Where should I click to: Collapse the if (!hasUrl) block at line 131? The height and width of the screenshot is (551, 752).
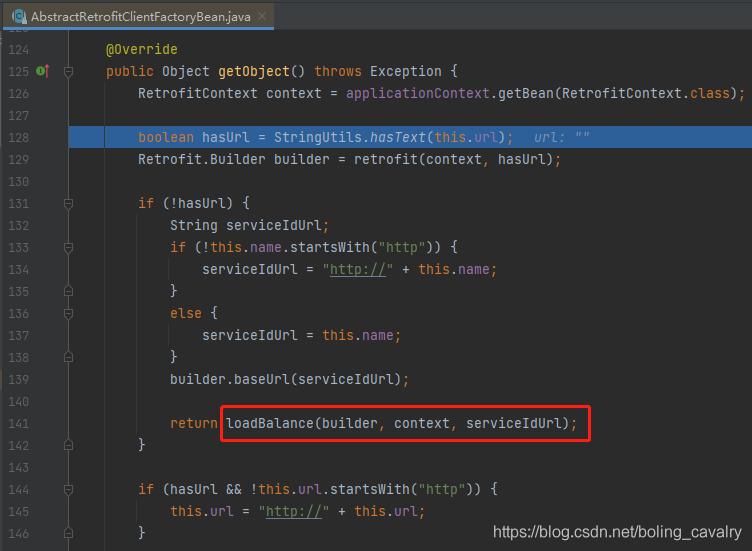tap(69, 204)
